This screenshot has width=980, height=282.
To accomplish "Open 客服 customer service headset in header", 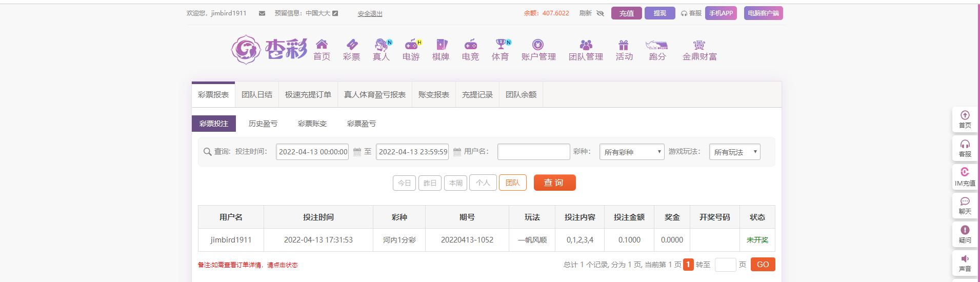I will pos(691,13).
